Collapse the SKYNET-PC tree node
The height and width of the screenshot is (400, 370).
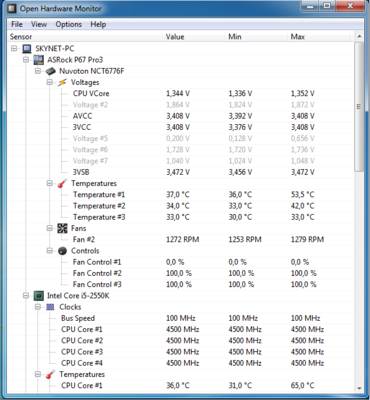pyautogui.click(x=14, y=49)
